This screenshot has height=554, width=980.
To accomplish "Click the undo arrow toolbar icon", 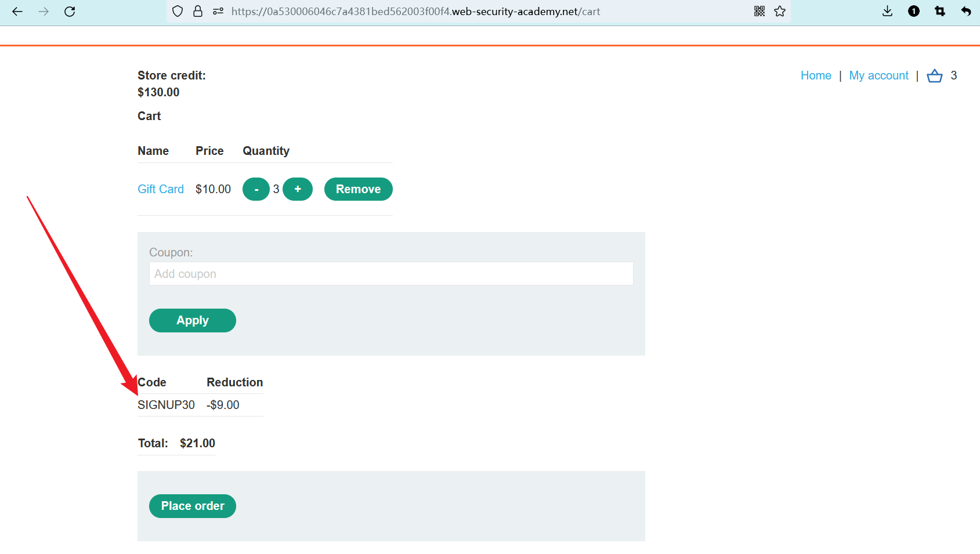I will tap(966, 11).
